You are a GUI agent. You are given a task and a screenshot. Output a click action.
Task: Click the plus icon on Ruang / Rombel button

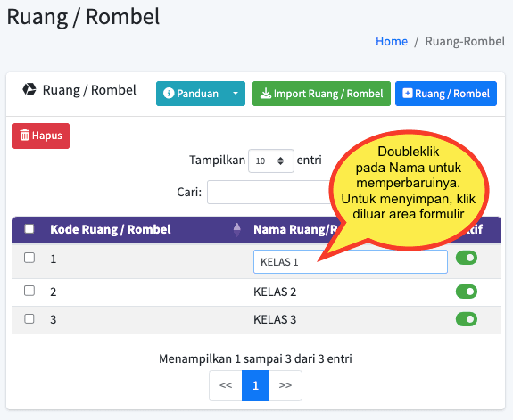point(408,94)
